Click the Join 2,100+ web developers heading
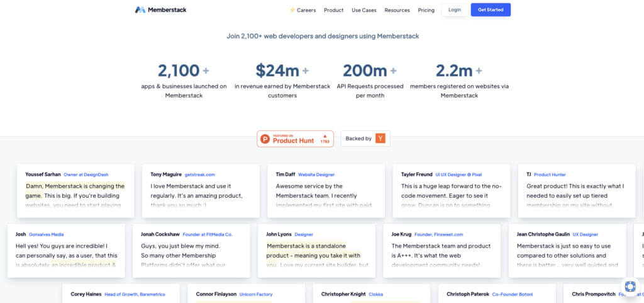Screen dimensions: 644x303 323,36
